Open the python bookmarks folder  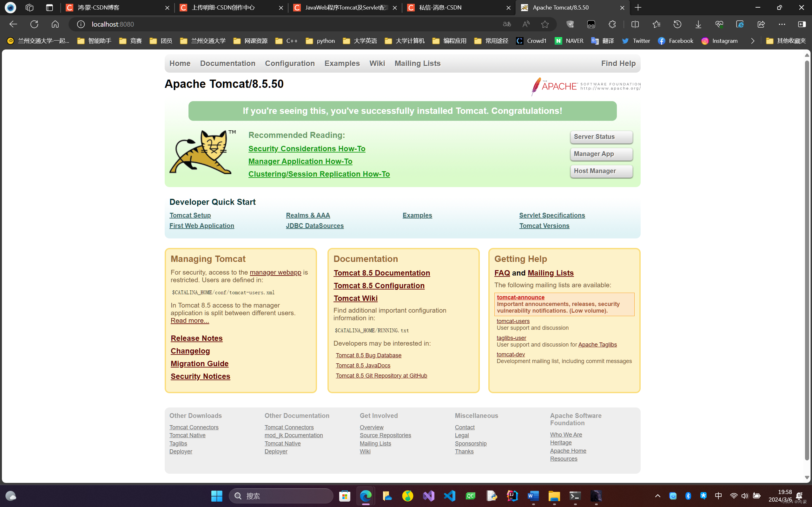click(x=320, y=41)
